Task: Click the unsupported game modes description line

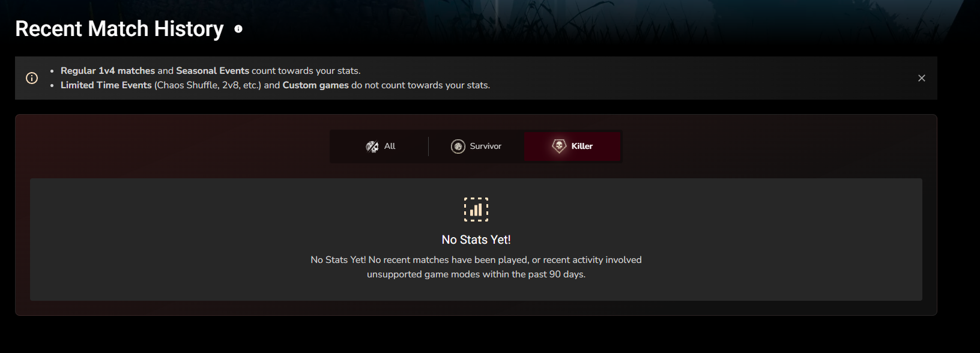Action: [476, 274]
